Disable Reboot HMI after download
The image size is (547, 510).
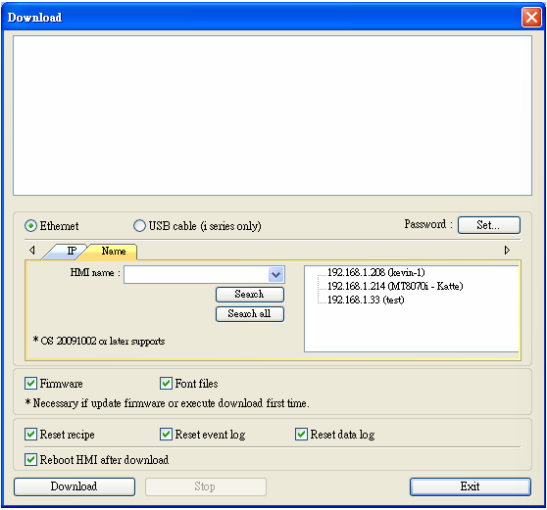point(31,459)
